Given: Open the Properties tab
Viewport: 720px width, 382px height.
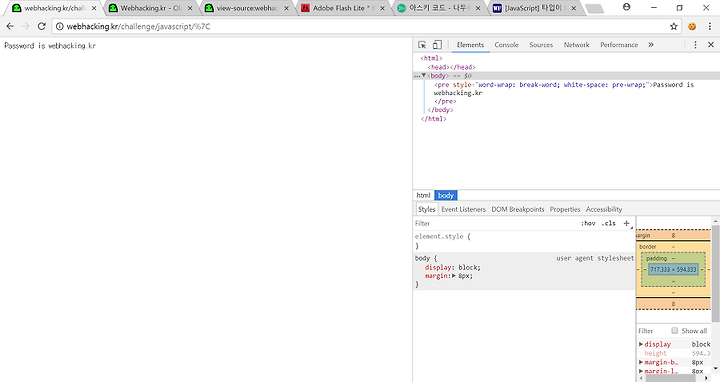Looking at the screenshot, I should pos(565,209).
